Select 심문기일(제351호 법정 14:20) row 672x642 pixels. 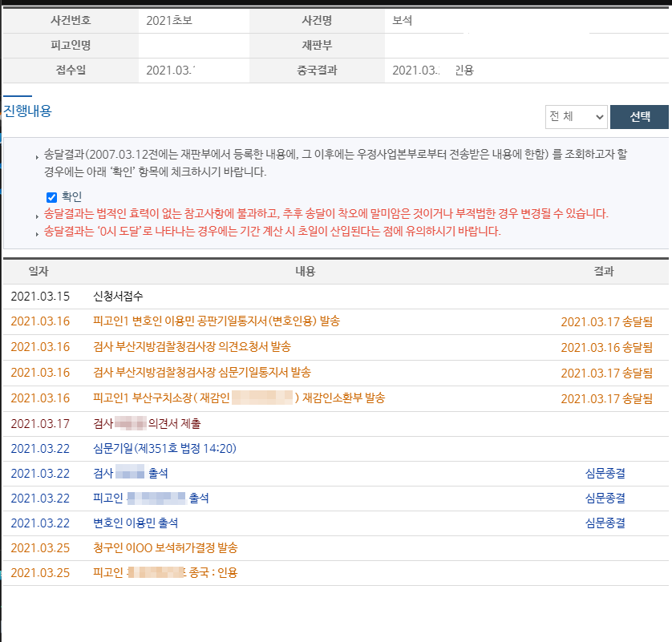point(164,449)
